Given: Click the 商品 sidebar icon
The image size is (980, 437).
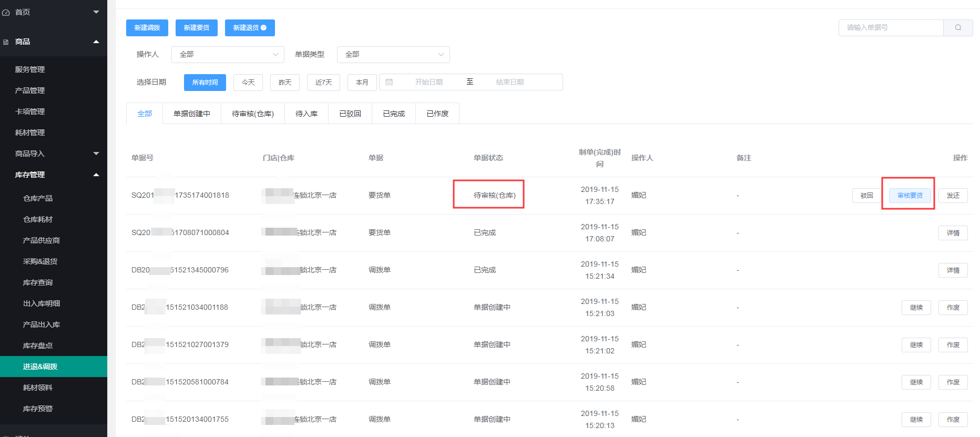Looking at the screenshot, I should tap(6, 42).
